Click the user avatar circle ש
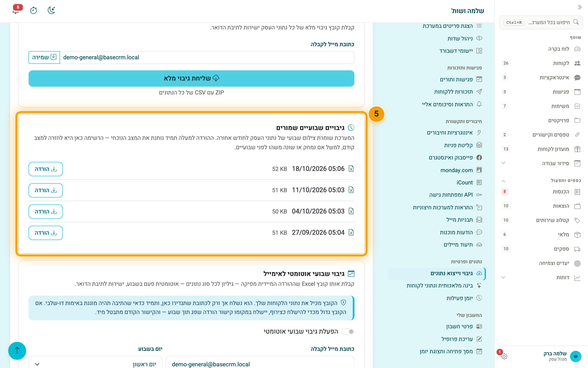 click(576, 357)
